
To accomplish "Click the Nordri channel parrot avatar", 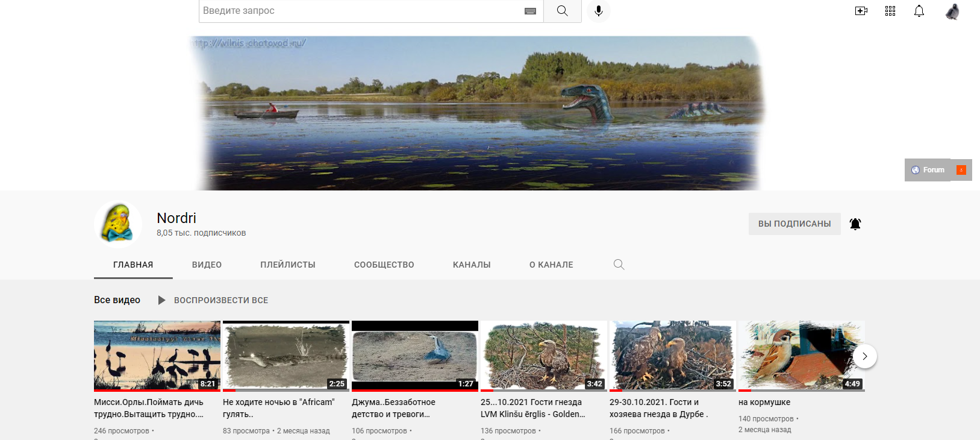I will click(118, 224).
